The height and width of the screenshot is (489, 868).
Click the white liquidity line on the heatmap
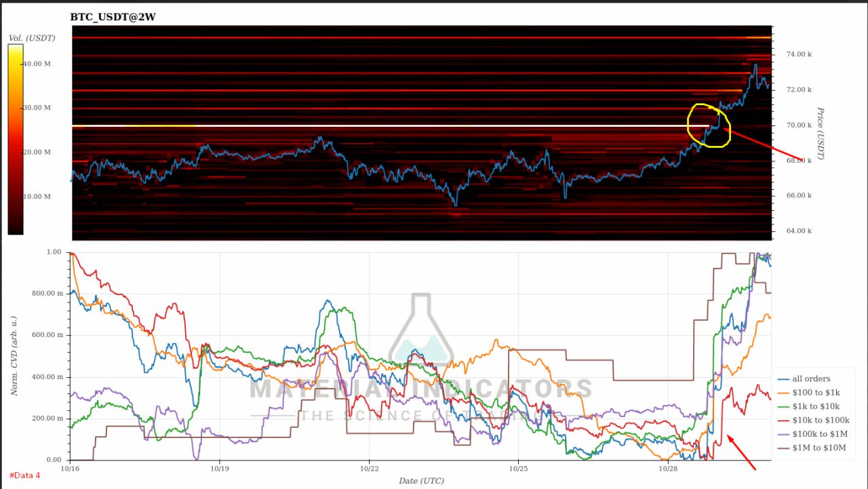click(x=407, y=125)
